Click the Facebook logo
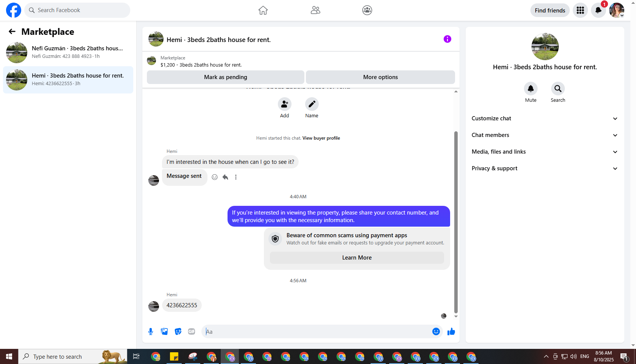The height and width of the screenshot is (364, 636). (x=14, y=10)
